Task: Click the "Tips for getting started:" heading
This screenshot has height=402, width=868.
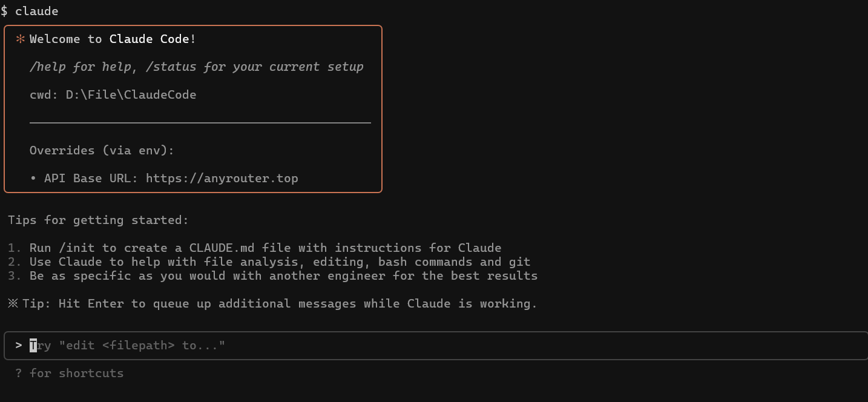Action: 98,220
